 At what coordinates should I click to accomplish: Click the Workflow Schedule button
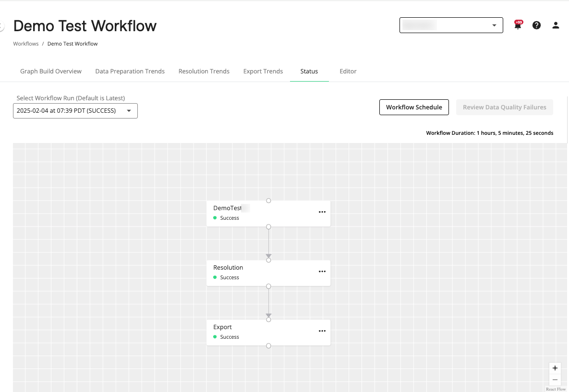414,107
